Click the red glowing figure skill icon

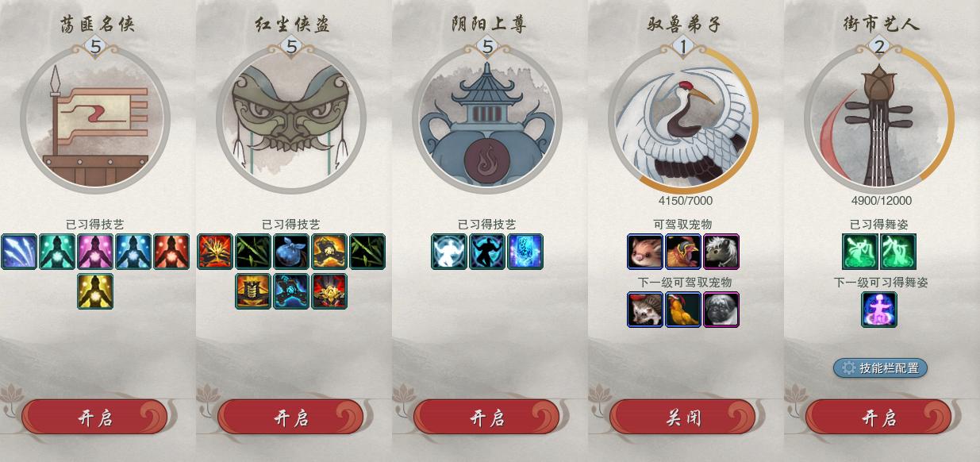(171, 252)
